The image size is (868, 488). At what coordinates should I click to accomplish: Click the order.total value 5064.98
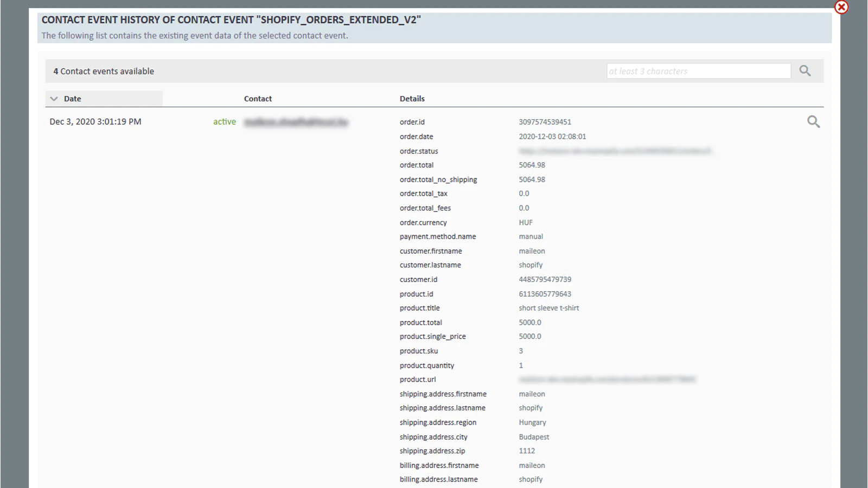click(532, 165)
